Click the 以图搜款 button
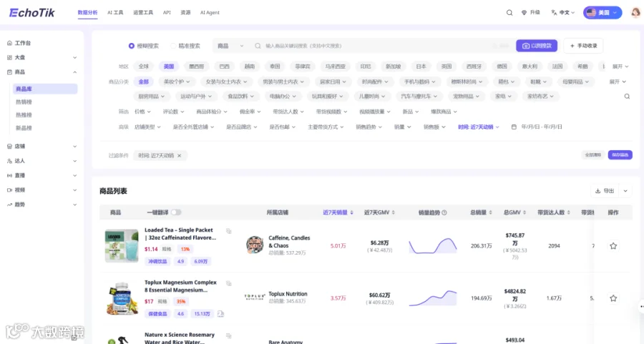644x344 pixels. 537,46
